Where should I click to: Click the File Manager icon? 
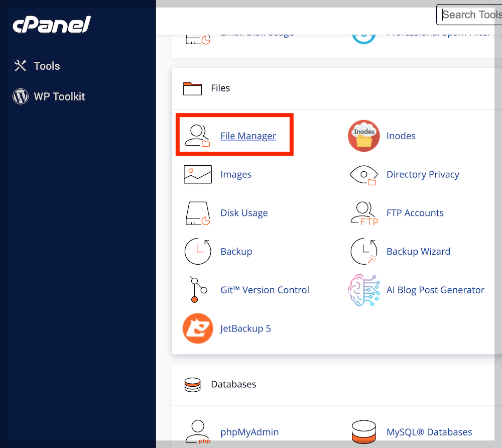tap(197, 136)
